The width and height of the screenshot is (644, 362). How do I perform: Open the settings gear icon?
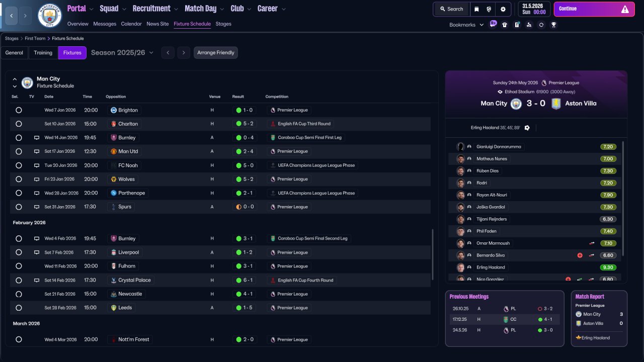503,9
